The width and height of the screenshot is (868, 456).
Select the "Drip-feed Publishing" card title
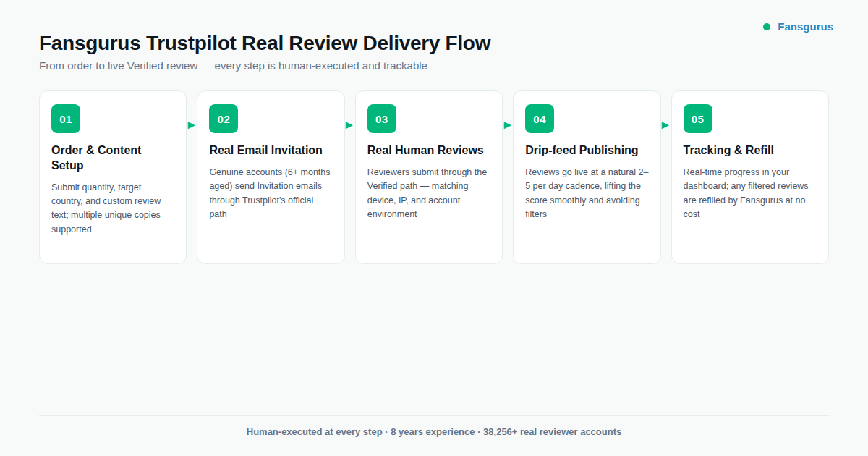[582, 150]
